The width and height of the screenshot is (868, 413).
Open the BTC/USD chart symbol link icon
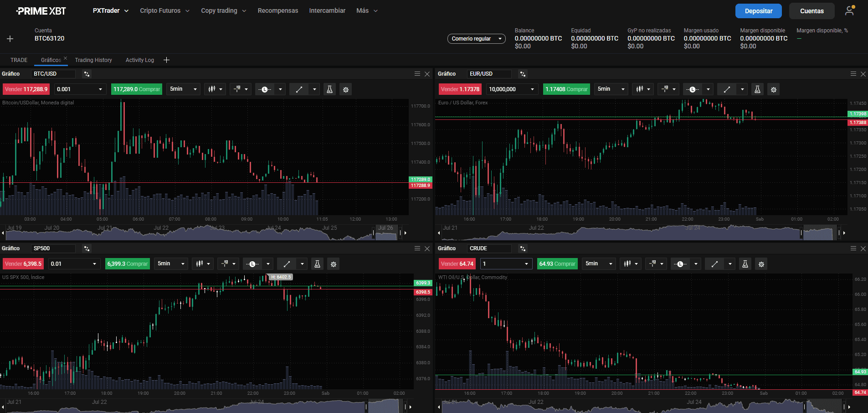point(87,74)
